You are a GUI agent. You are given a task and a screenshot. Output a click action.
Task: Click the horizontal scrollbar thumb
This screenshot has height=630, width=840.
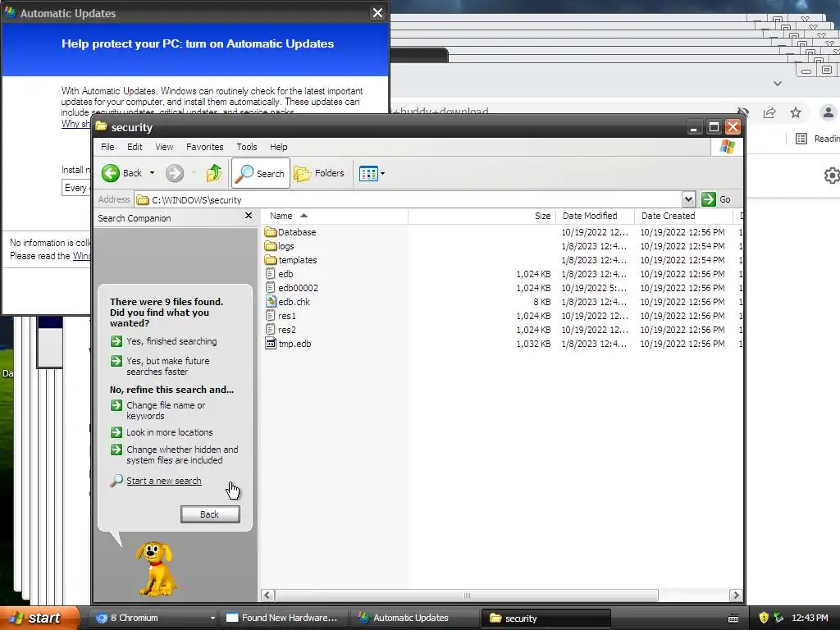click(x=467, y=596)
